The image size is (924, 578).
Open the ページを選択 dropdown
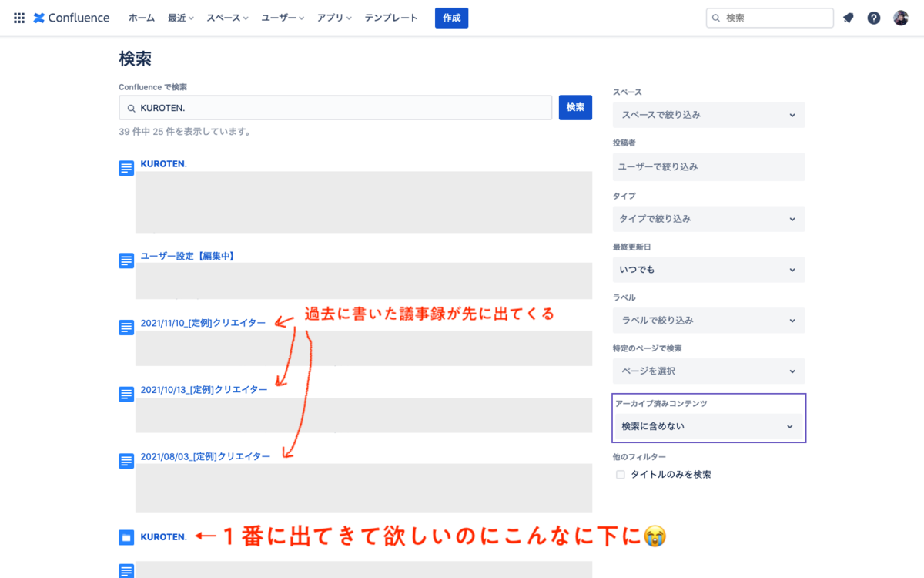(708, 371)
